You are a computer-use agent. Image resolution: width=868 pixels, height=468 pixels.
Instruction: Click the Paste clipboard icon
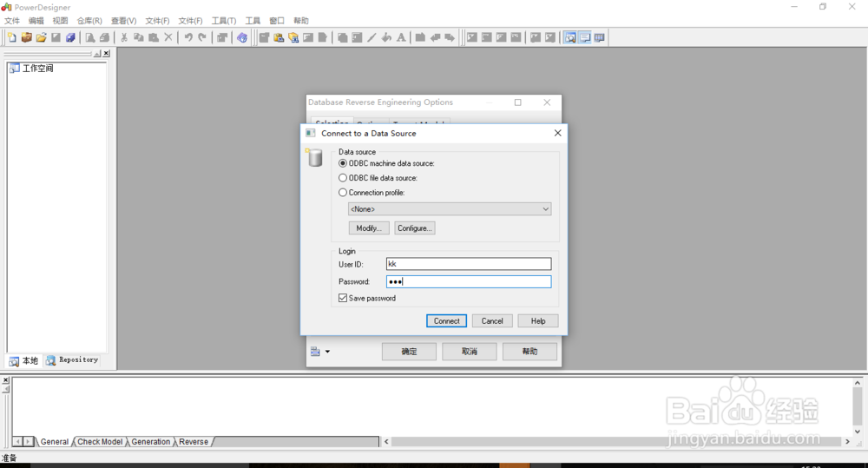coord(154,37)
